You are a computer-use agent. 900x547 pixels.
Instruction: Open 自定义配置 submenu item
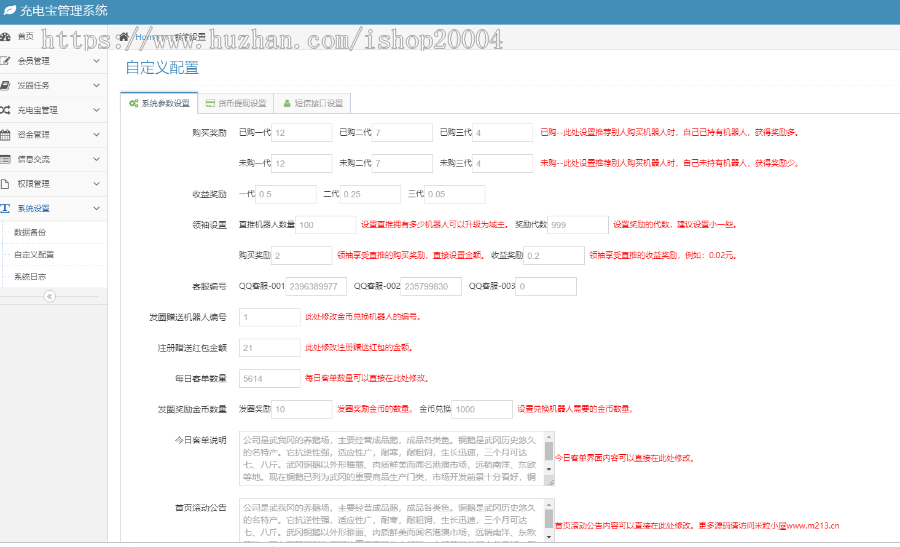[34, 255]
